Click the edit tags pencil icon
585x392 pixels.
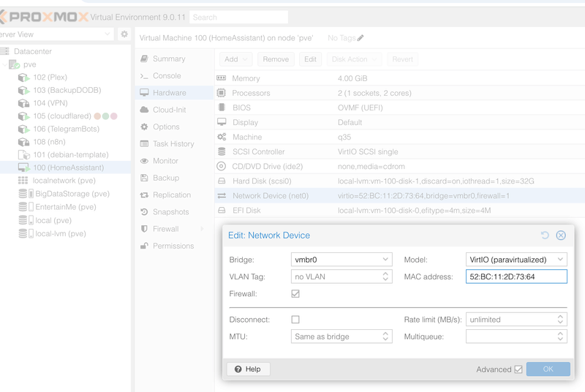click(x=361, y=38)
